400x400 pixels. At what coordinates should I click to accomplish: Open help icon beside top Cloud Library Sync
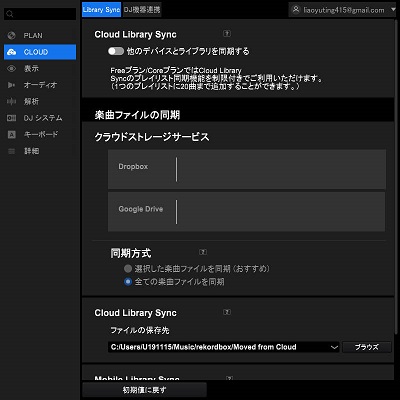(227, 34)
